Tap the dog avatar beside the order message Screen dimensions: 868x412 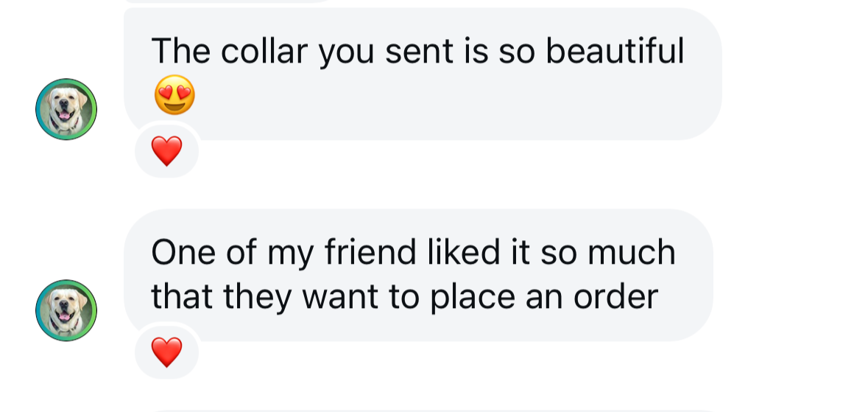(66, 310)
